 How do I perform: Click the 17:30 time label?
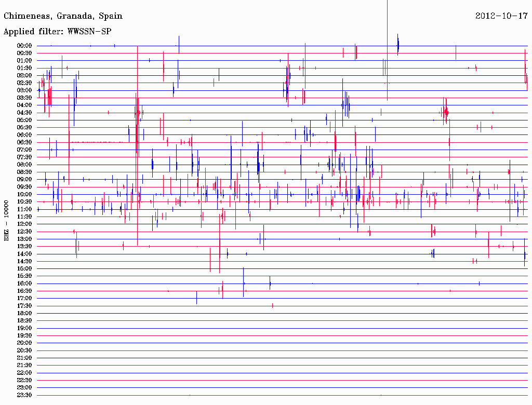point(24,306)
